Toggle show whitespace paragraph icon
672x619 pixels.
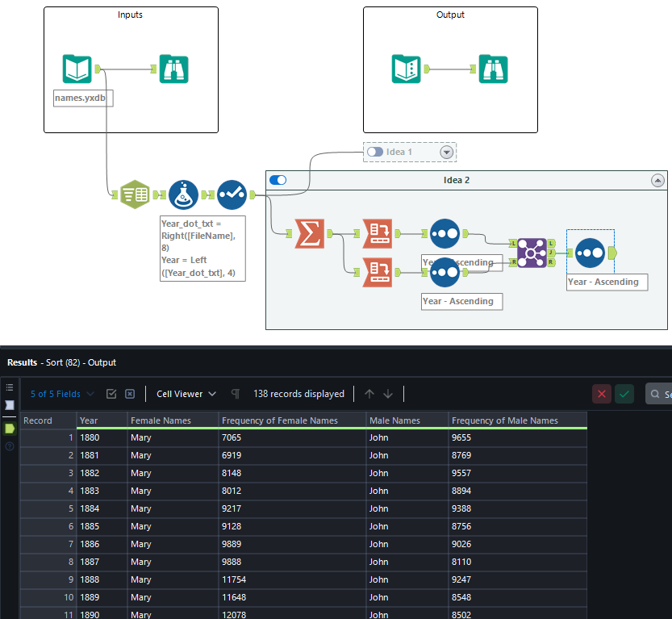coord(236,394)
